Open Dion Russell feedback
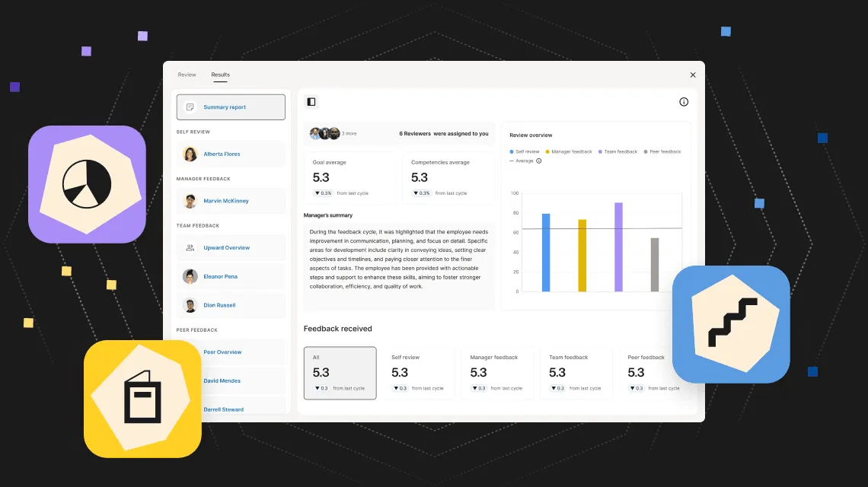The height and width of the screenshot is (487, 868). coord(231,305)
